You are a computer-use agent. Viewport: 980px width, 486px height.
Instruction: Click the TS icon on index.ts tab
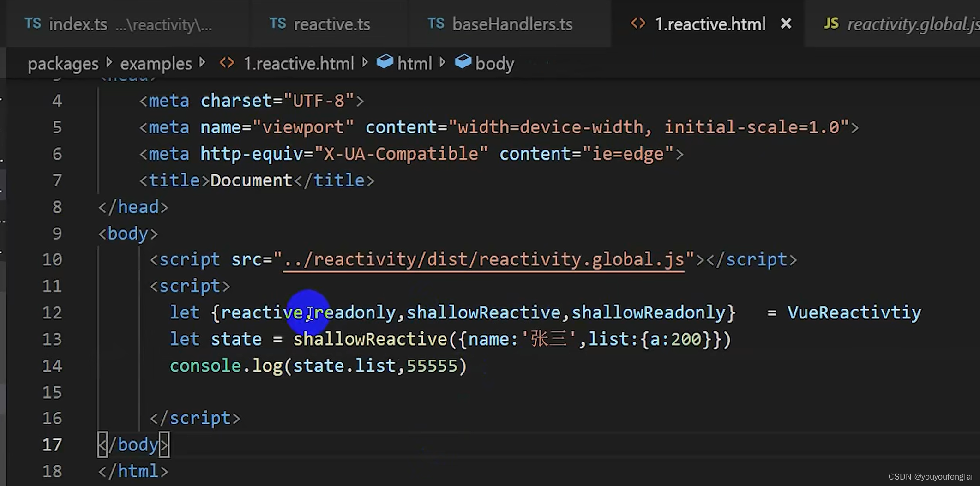33,23
